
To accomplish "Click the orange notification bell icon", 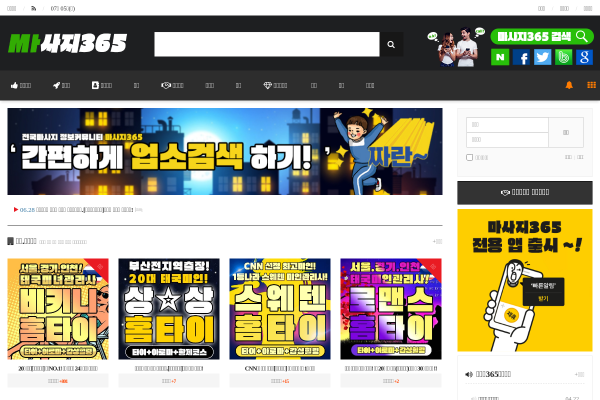I will pos(569,85).
